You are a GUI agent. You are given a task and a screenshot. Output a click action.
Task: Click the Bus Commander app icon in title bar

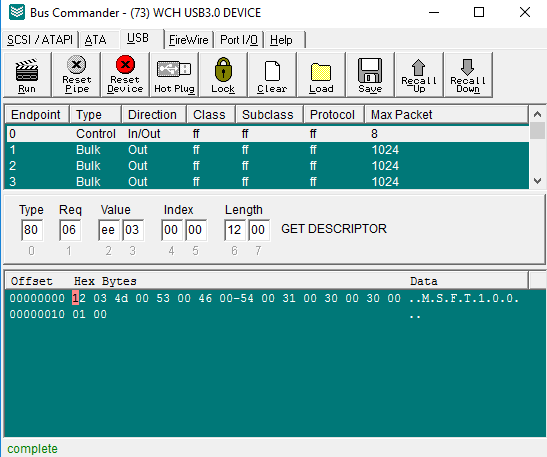pyautogui.click(x=17, y=12)
